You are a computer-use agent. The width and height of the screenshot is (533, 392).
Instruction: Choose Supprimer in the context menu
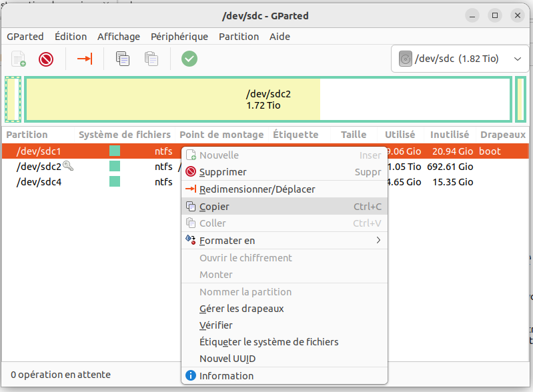pos(285,172)
